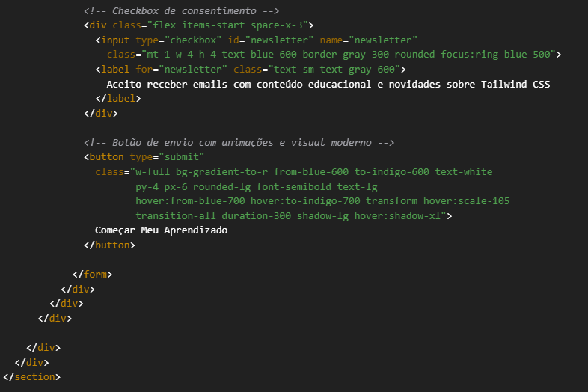Click the bg-gradient-to-r class text

coord(221,172)
